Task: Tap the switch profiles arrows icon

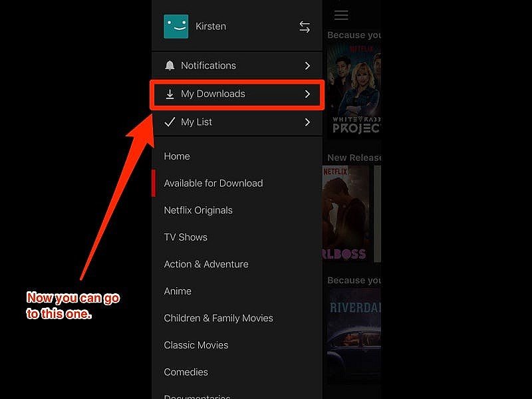Action: (x=305, y=27)
